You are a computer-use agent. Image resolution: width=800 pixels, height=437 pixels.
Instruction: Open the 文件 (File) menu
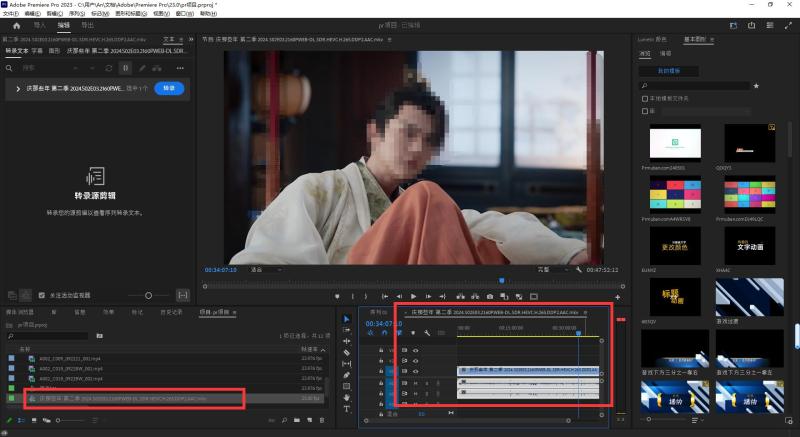(x=11, y=14)
